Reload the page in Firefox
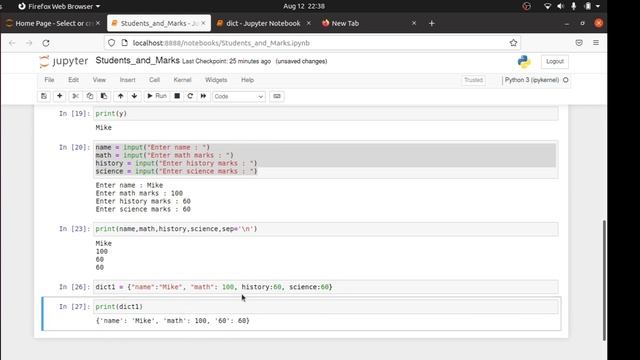 coord(46,43)
